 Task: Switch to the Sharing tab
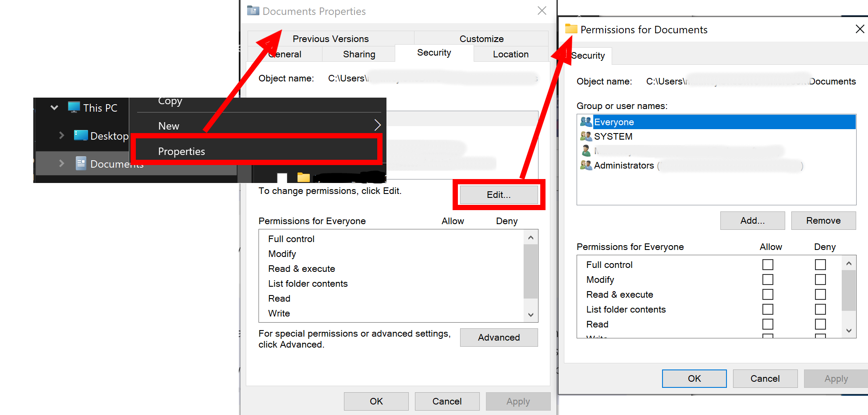359,54
